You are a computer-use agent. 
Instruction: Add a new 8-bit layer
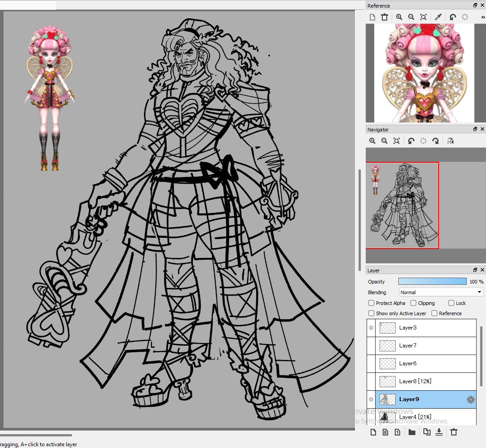[385, 432]
